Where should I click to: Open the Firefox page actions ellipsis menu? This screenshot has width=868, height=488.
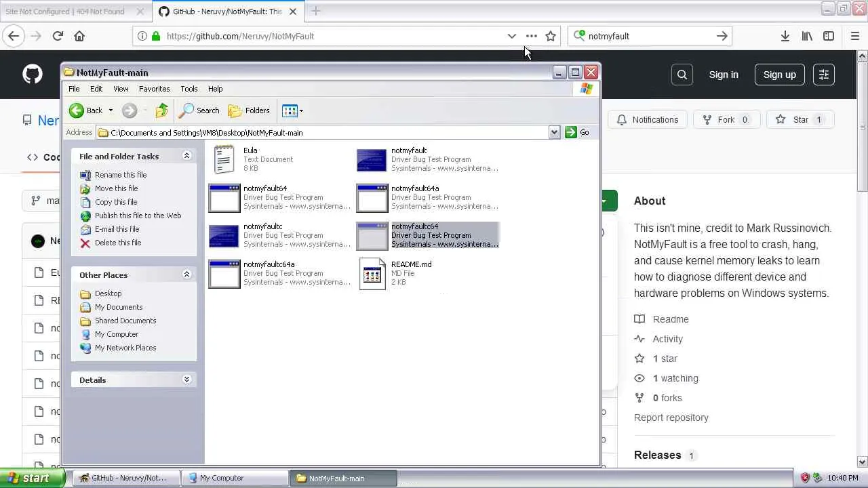(532, 36)
